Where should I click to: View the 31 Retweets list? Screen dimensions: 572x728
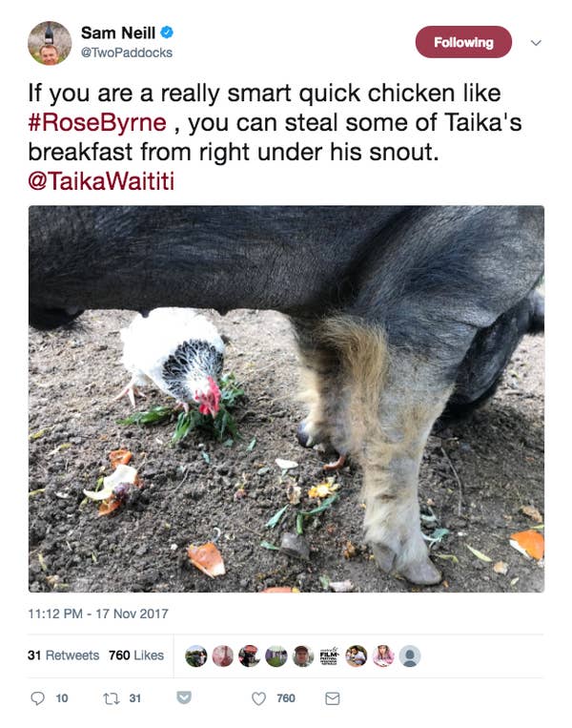coord(64,655)
